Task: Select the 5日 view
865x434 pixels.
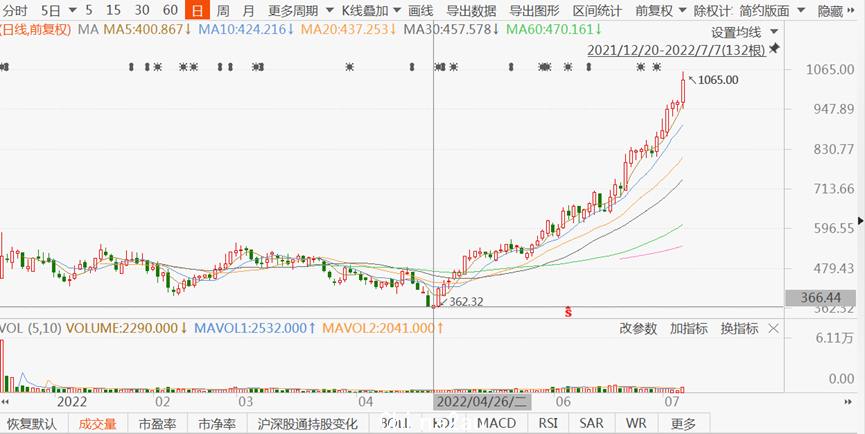Action: click(x=51, y=10)
